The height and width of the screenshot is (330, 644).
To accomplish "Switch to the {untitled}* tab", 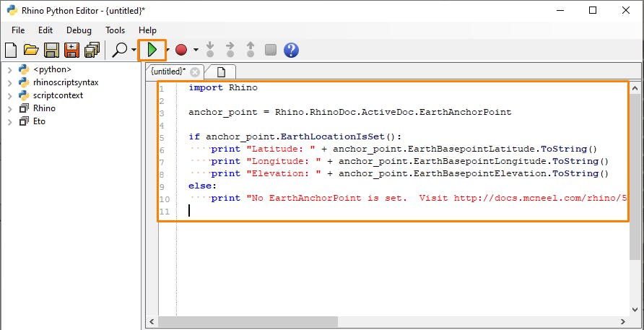I will (168, 71).
